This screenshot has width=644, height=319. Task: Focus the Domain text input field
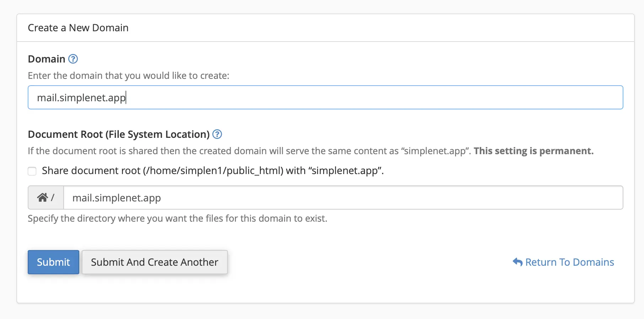coord(325,97)
